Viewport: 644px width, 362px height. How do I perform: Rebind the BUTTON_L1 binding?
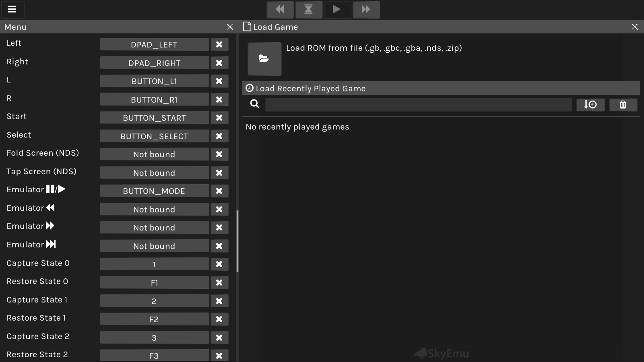pyautogui.click(x=155, y=81)
